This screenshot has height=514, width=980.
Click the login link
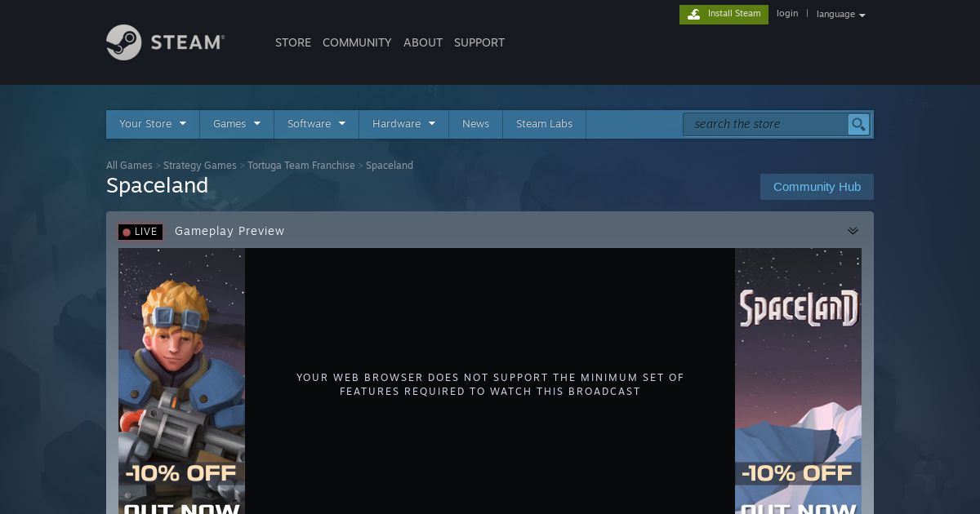[787, 13]
